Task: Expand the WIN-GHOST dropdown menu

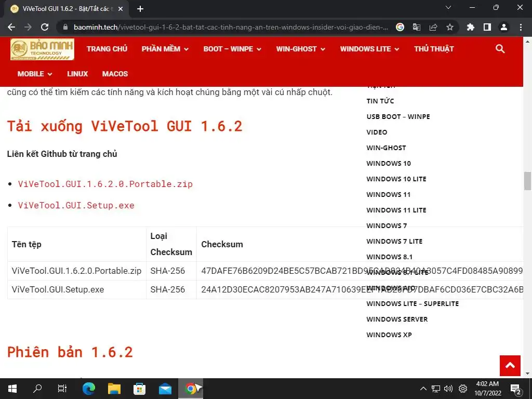Action: [x=301, y=49]
